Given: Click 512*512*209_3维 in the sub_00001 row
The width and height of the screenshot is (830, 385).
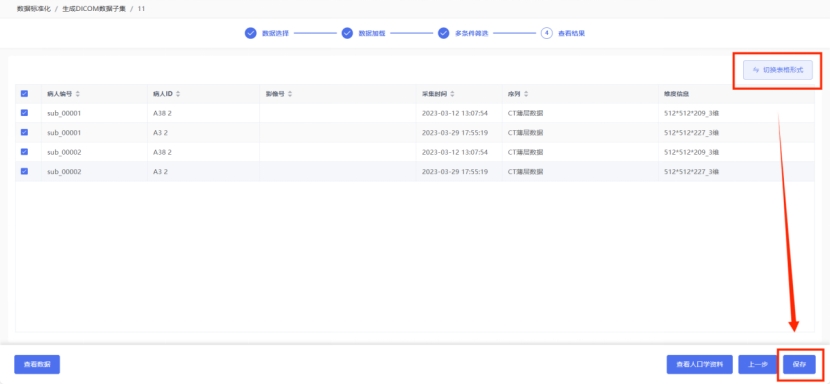Looking at the screenshot, I should click(x=691, y=113).
